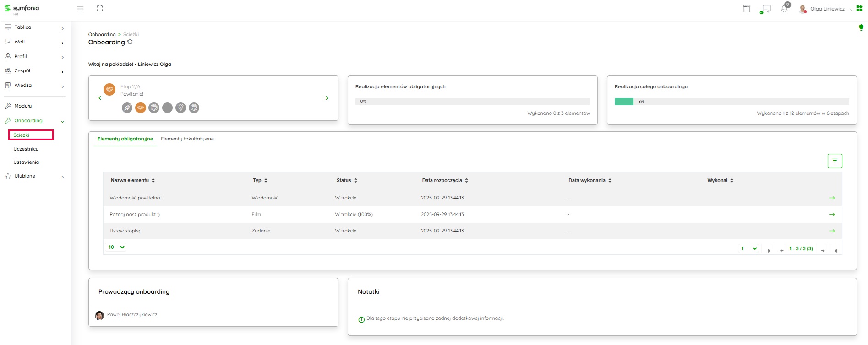Switch to Elementy fakultatywne tab

click(x=187, y=139)
